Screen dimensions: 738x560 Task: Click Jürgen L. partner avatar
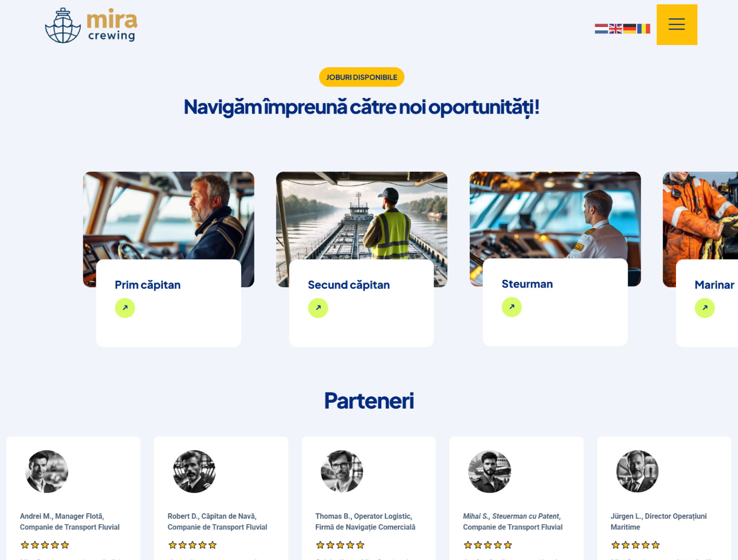point(637,472)
